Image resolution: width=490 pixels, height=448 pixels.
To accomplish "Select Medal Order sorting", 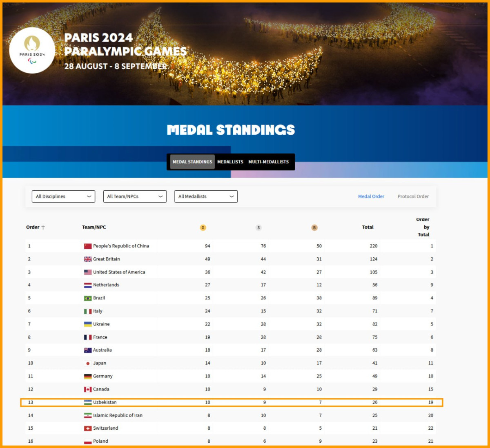I will [371, 196].
